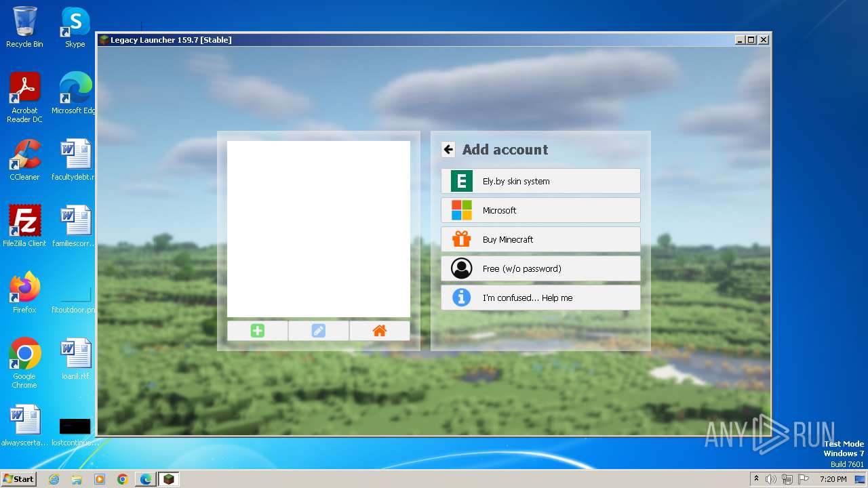Open Chrome from the taskbar
The height and width of the screenshot is (488, 868).
tap(123, 479)
